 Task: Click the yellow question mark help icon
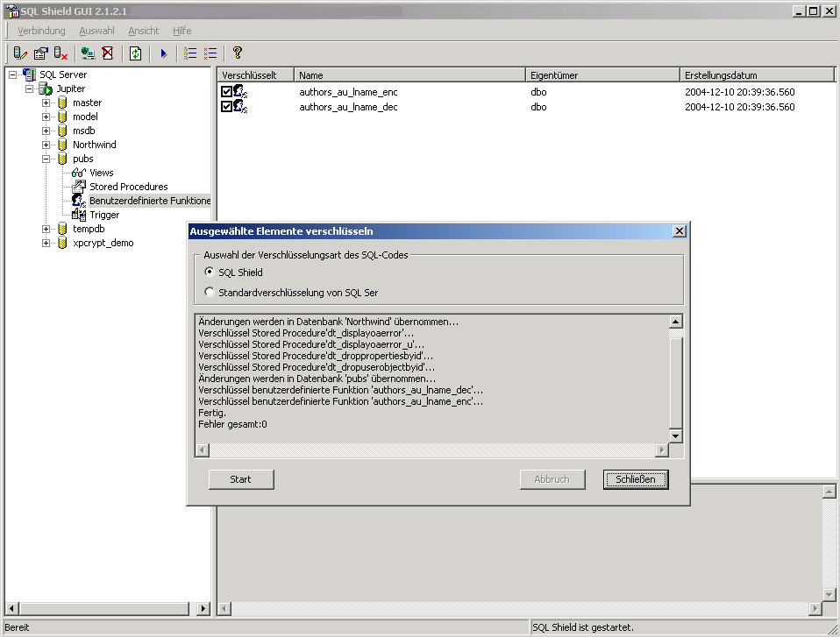click(237, 53)
